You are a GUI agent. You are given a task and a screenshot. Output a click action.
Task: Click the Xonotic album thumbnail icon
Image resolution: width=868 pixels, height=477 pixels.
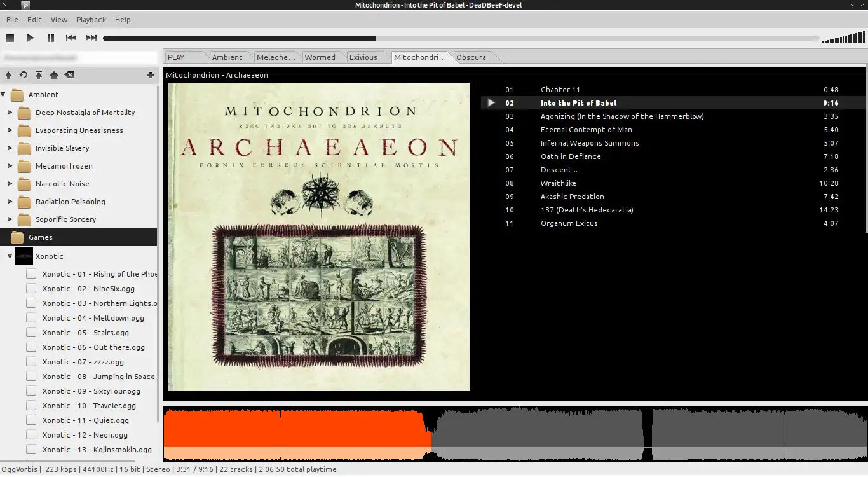coord(24,256)
